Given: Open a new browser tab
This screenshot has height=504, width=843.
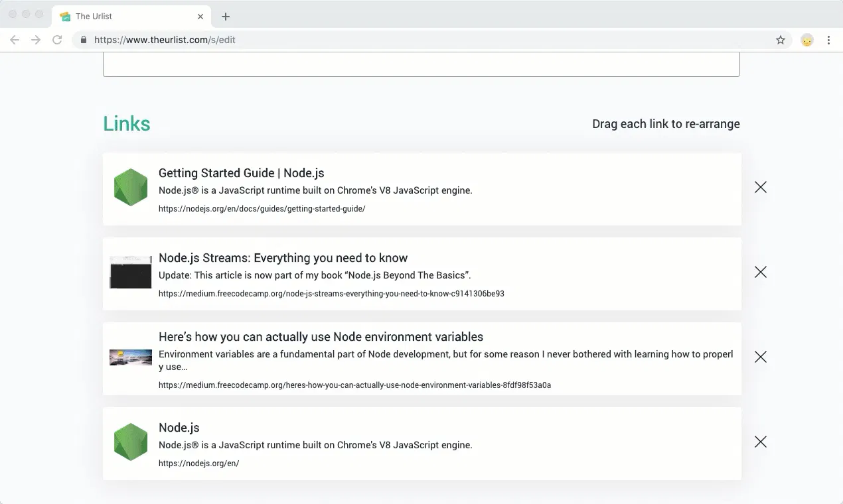Looking at the screenshot, I should pos(226,17).
